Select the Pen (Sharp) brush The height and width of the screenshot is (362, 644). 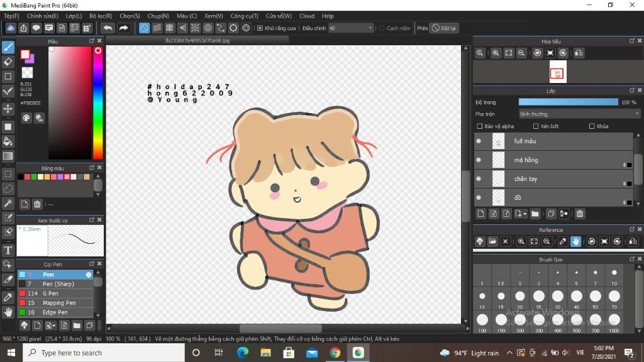point(55,283)
